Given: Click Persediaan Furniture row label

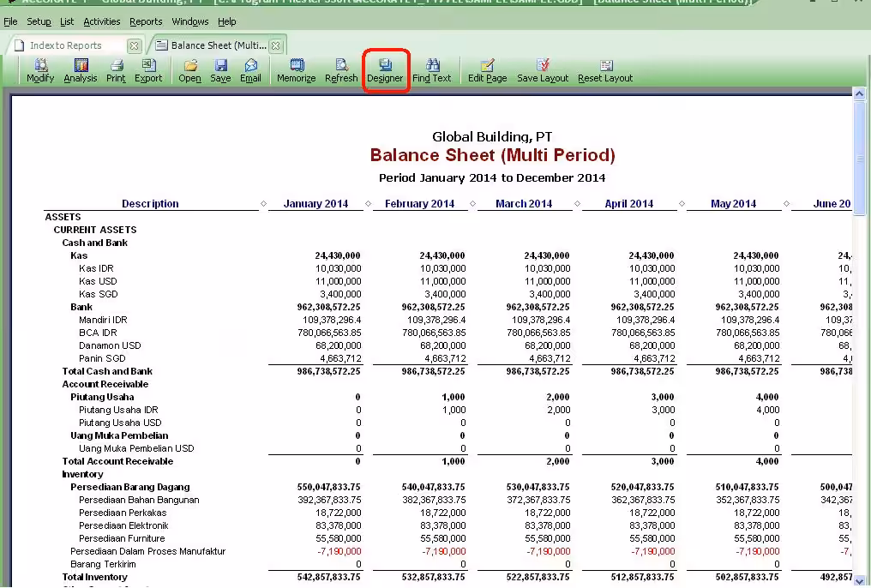Looking at the screenshot, I should pyautogui.click(x=122, y=538).
